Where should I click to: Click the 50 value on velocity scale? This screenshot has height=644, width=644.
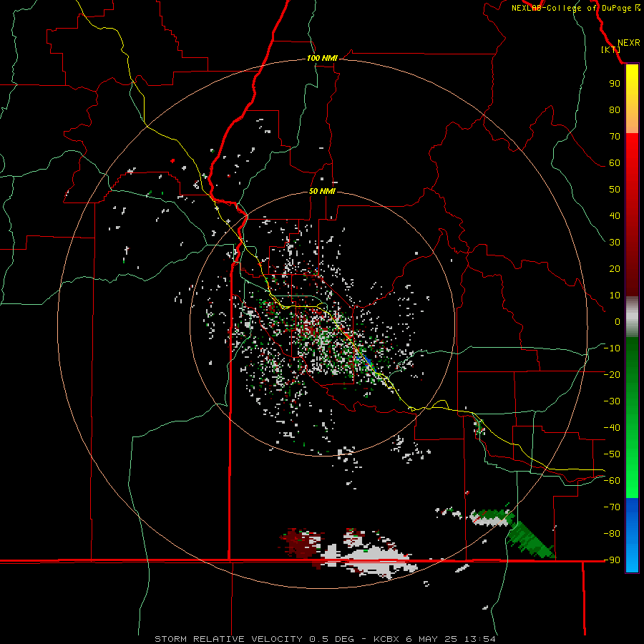click(615, 190)
